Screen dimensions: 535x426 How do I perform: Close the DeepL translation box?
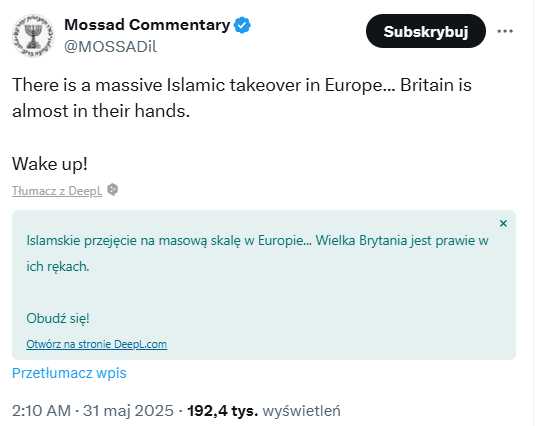[x=503, y=223]
